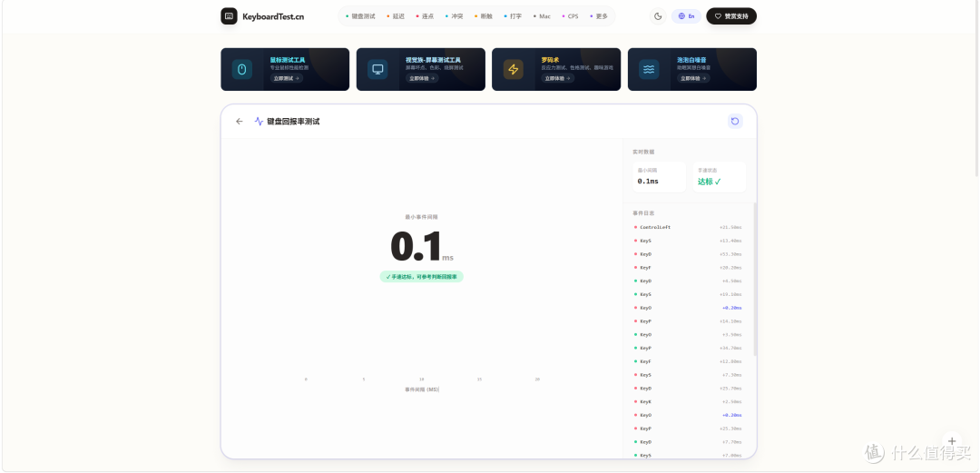Viewport: 980px width, 473px height.
Task: Select the log row with +53.30ms
Action: point(688,254)
